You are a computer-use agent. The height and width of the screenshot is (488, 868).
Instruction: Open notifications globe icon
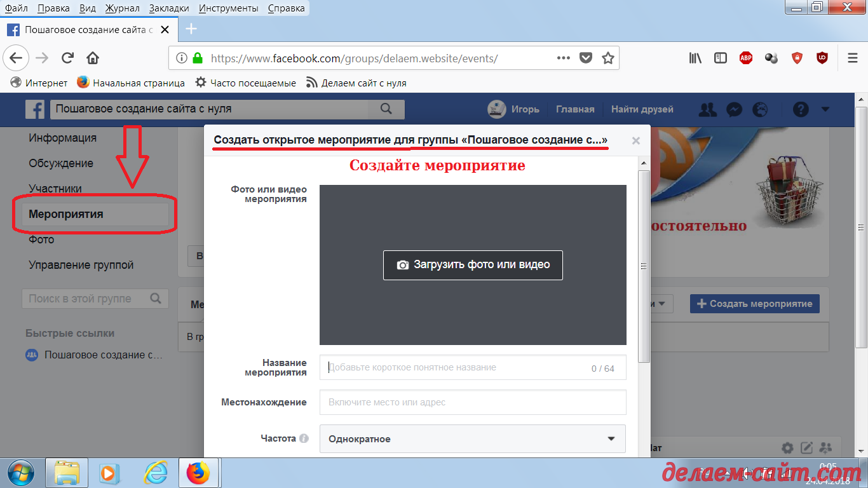(x=760, y=109)
